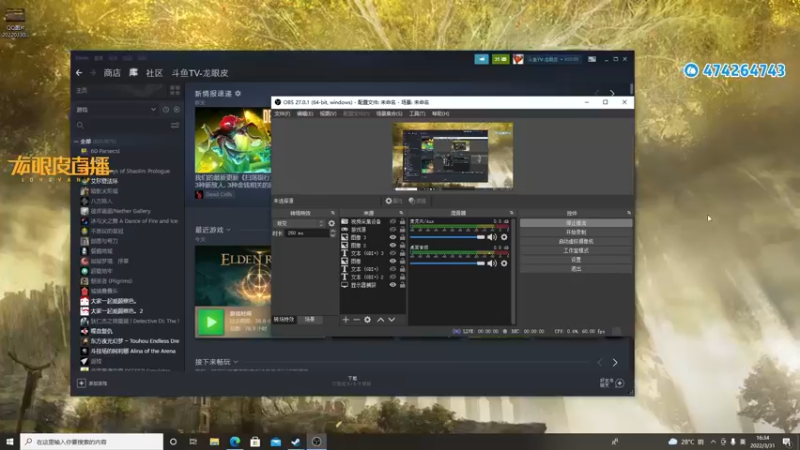Open 设置 from the OBS controls panel

pos(576,260)
